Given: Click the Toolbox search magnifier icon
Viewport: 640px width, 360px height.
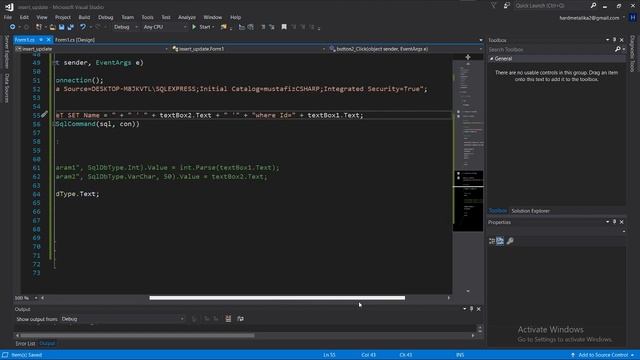Looking at the screenshot, I should click(618, 49).
